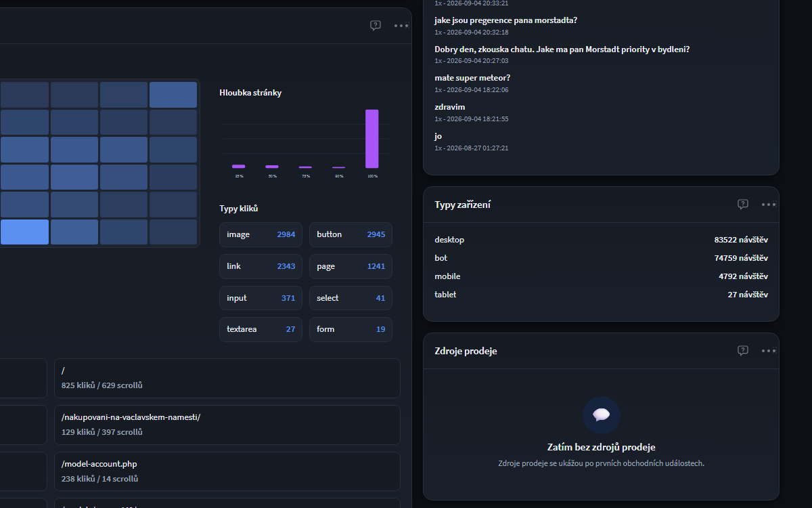Click the chat bubble icon in Zdroje prodeje
Image resolution: width=812 pixels, height=508 pixels.
(x=602, y=415)
